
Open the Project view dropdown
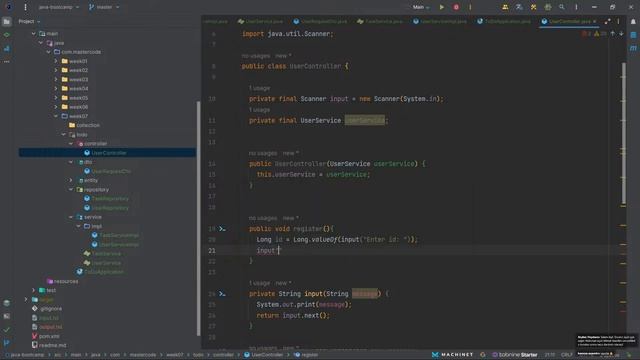29,21
